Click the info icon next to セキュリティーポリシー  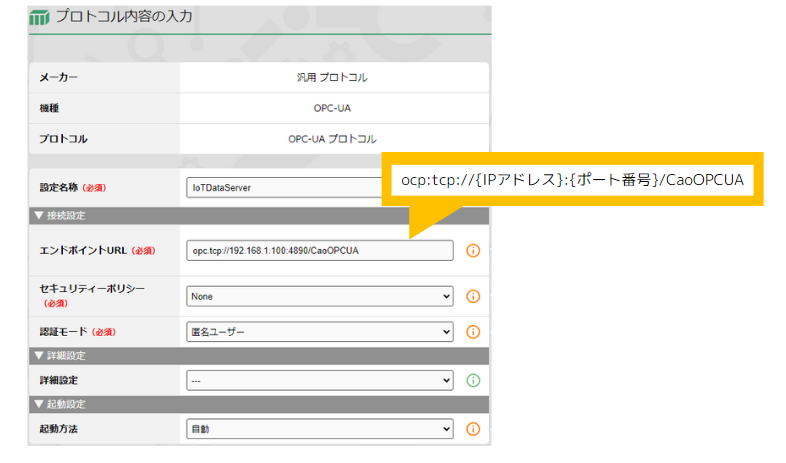click(473, 296)
